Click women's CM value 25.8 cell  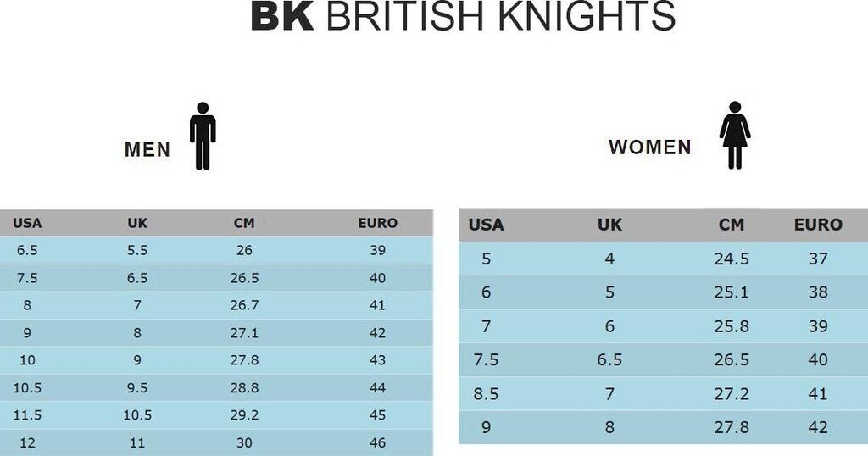pyautogui.click(x=732, y=326)
